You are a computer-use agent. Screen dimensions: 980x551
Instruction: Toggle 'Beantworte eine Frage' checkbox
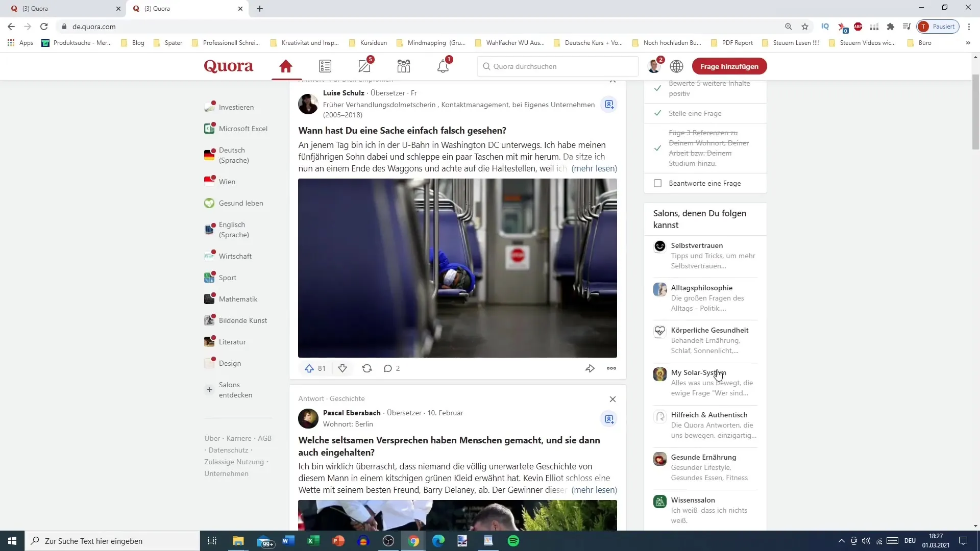pyautogui.click(x=658, y=183)
